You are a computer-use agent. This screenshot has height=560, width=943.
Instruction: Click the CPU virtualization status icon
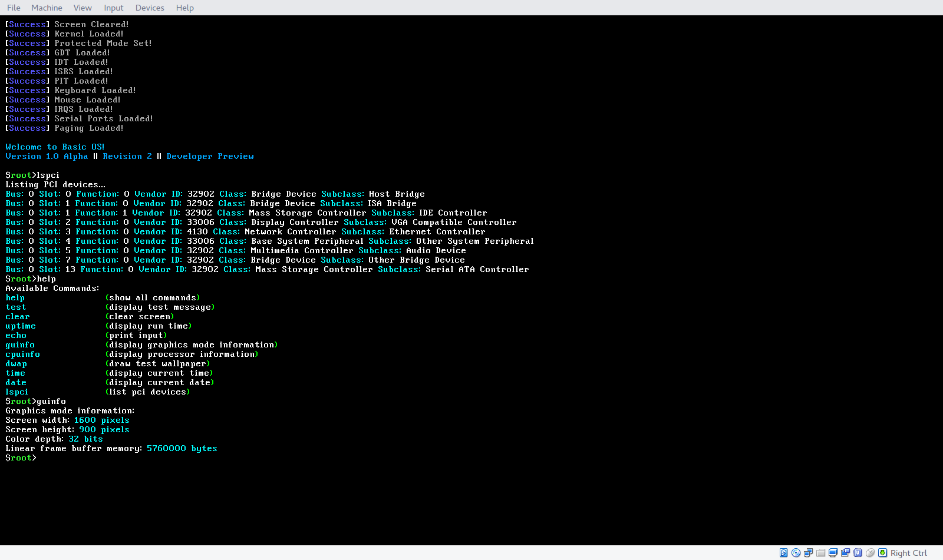[x=858, y=552]
